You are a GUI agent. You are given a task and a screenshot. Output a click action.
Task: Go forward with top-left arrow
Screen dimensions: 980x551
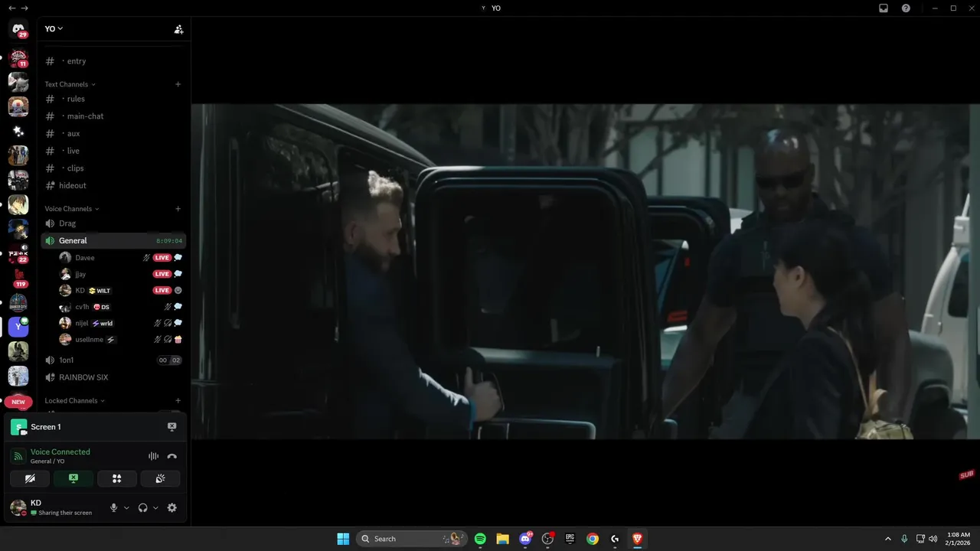[x=24, y=8]
